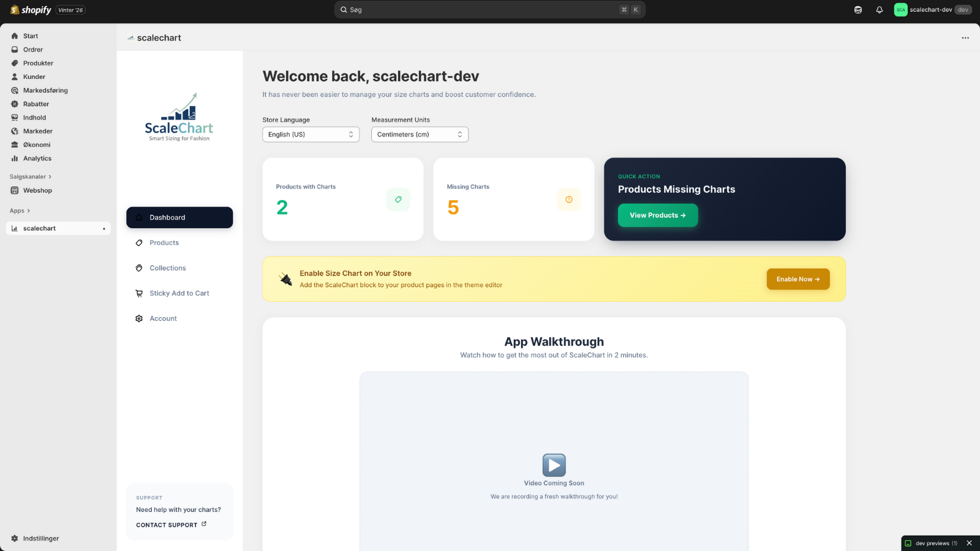Viewport: 980px width, 551px height.
Task: Open Sticky Add to Cart page
Action: click(x=179, y=293)
